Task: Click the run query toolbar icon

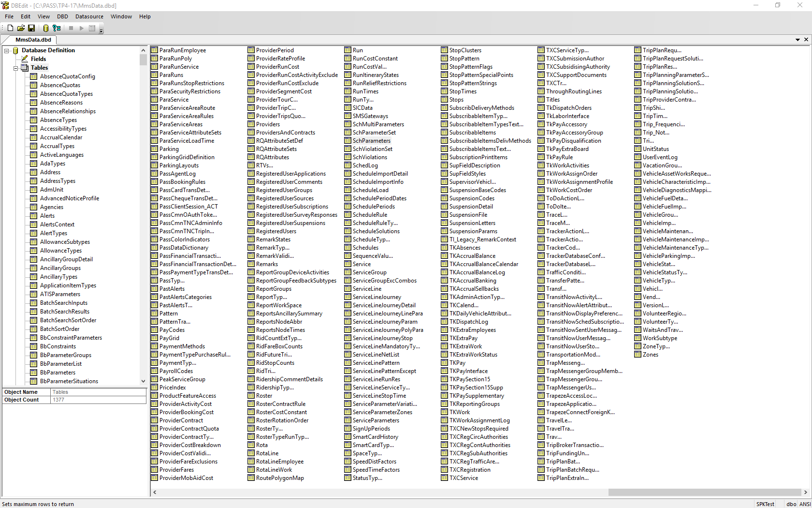Action: click(82, 28)
